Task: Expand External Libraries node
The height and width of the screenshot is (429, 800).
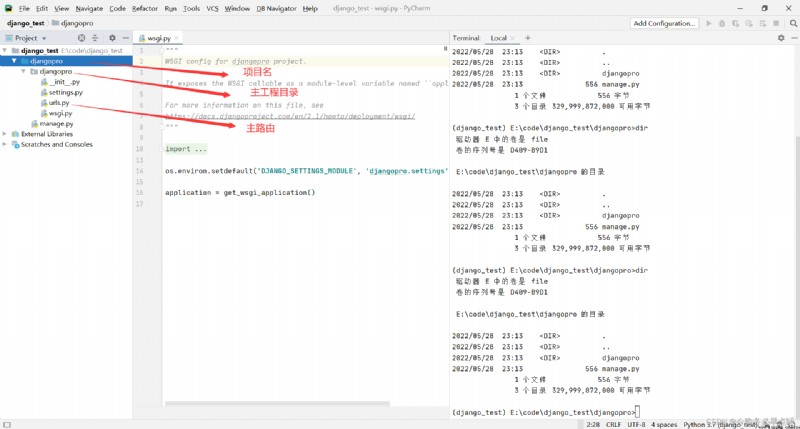Action: click(5, 134)
